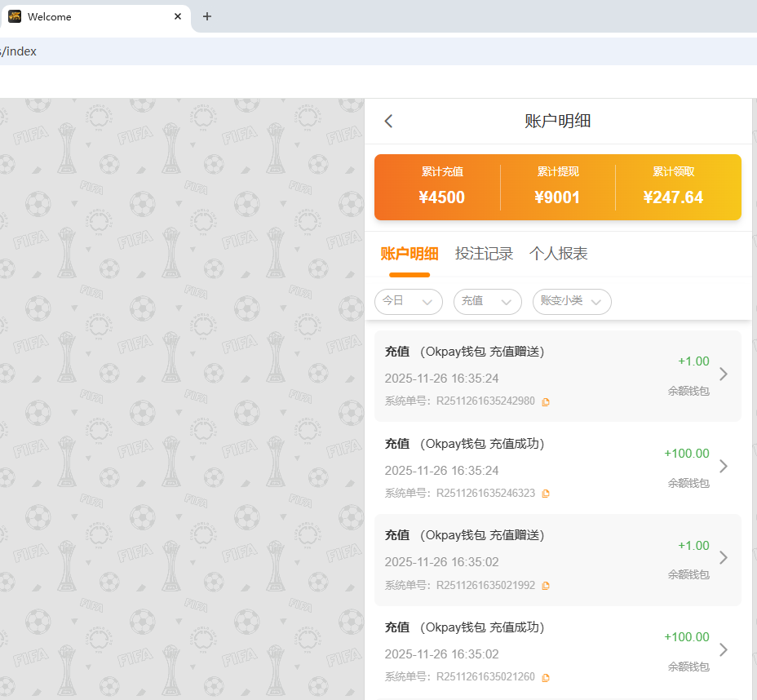Copy order number R2511261635021992

point(546,586)
